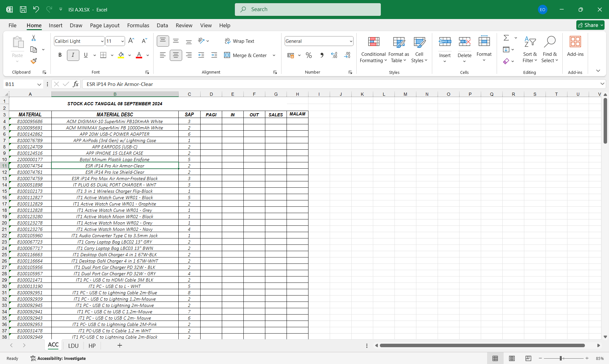This screenshot has height=364, width=609.
Task: Toggle Italic formatting off
Action: (x=73, y=55)
